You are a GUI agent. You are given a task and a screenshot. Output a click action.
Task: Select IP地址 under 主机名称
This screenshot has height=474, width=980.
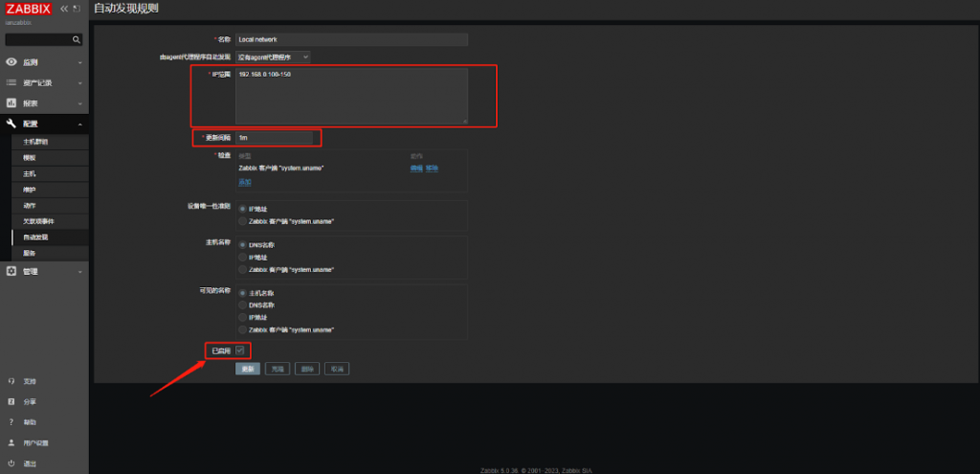[242, 257]
